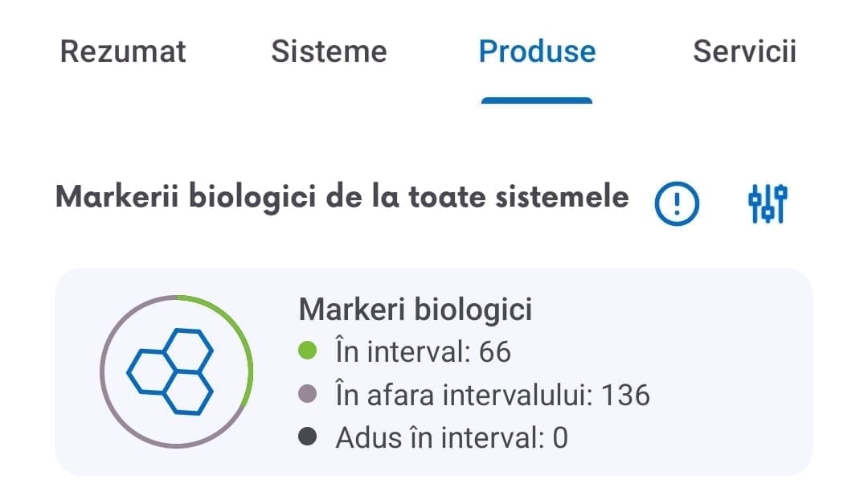Click the gray dot beside În afara intervalului
This screenshot has height=480, width=868.
click(x=306, y=395)
